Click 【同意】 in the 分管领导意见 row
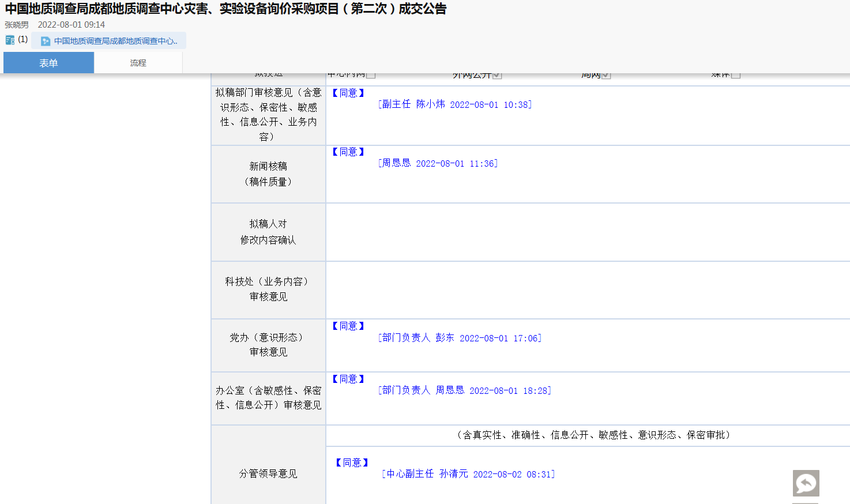 pos(352,462)
